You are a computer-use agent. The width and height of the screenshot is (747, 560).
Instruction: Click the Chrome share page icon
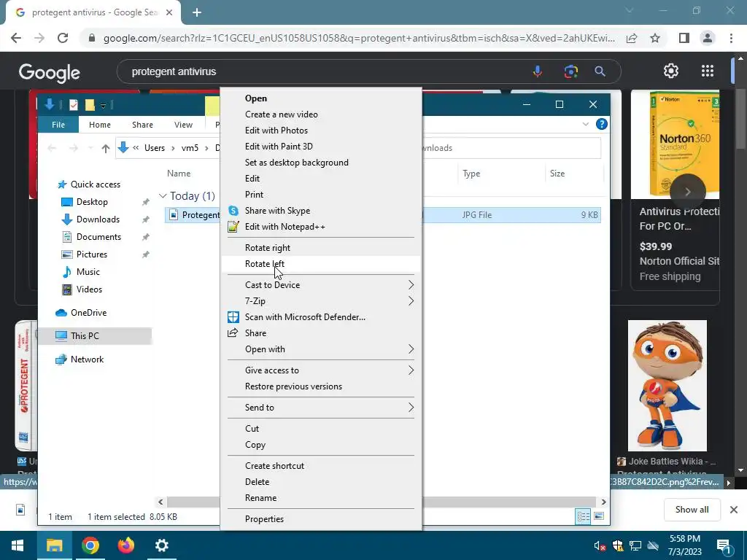click(632, 38)
